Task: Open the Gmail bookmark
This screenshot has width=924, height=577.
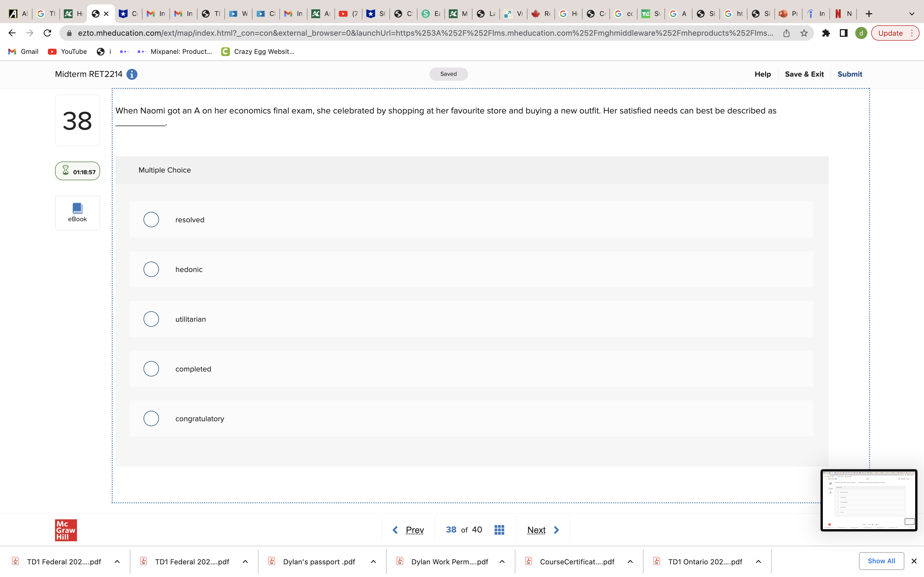Action: tap(23, 52)
